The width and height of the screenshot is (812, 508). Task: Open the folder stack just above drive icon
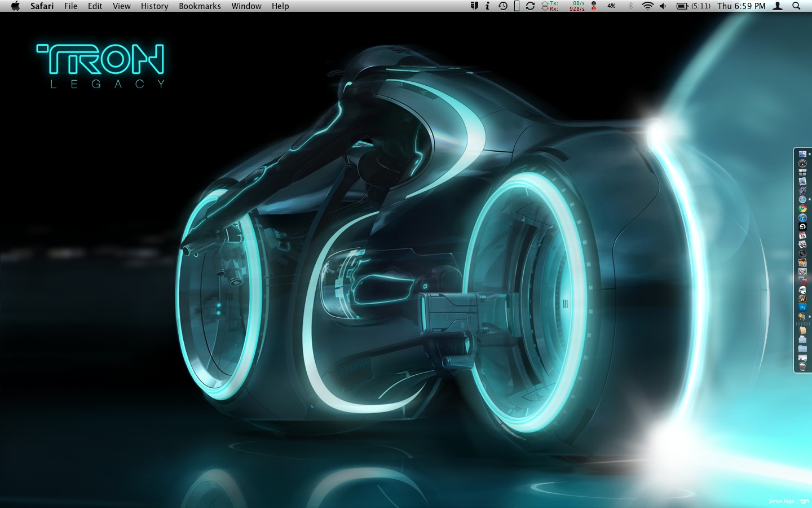tap(802, 349)
